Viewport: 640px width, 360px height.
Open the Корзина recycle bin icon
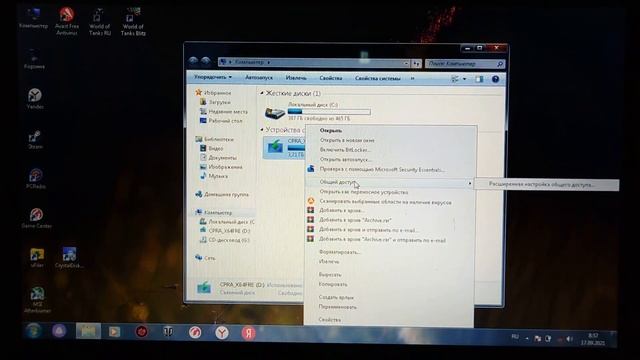[x=34, y=60]
